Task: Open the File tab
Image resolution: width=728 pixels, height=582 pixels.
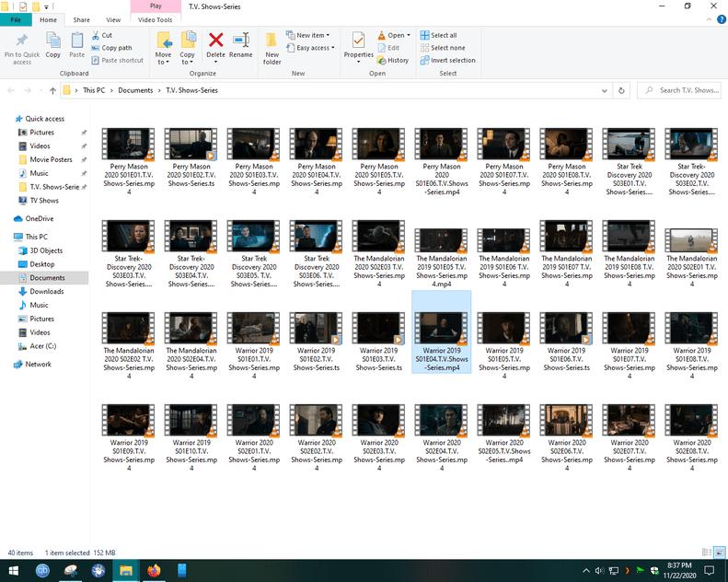Action: pyautogui.click(x=16, y=20)
